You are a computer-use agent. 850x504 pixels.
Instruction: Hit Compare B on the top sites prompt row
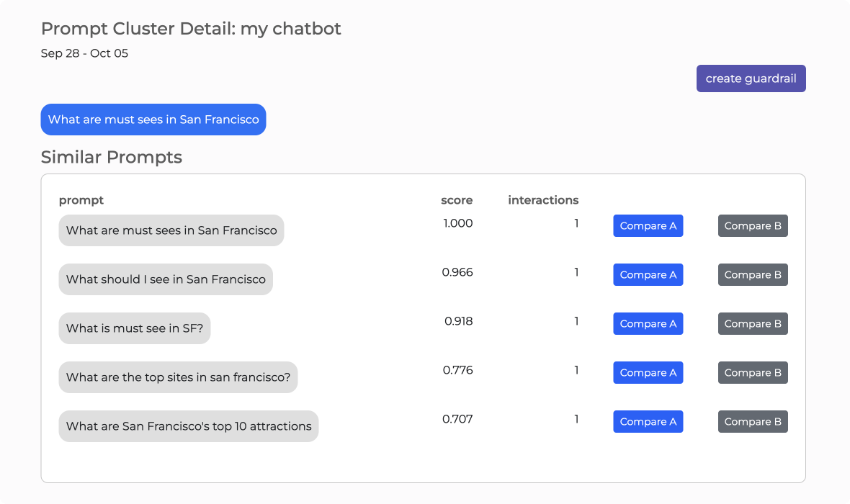click(x=753, y=373)
